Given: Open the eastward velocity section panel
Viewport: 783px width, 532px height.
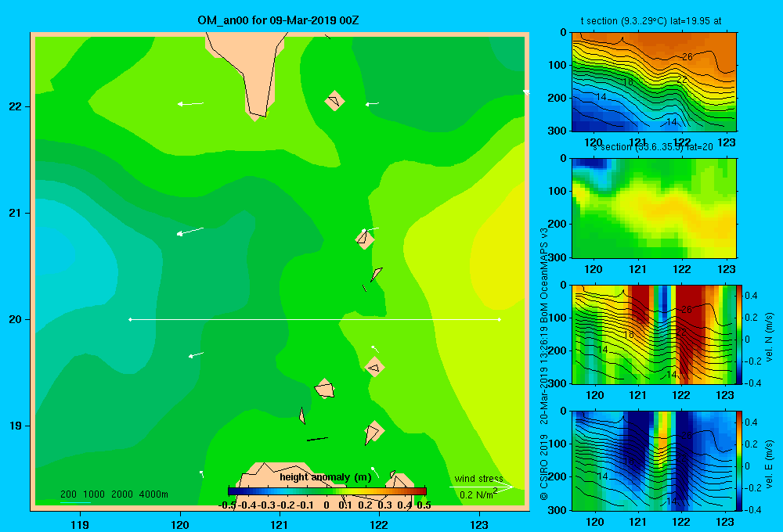Looking at the screenshot, I should (x=654, y=461).
